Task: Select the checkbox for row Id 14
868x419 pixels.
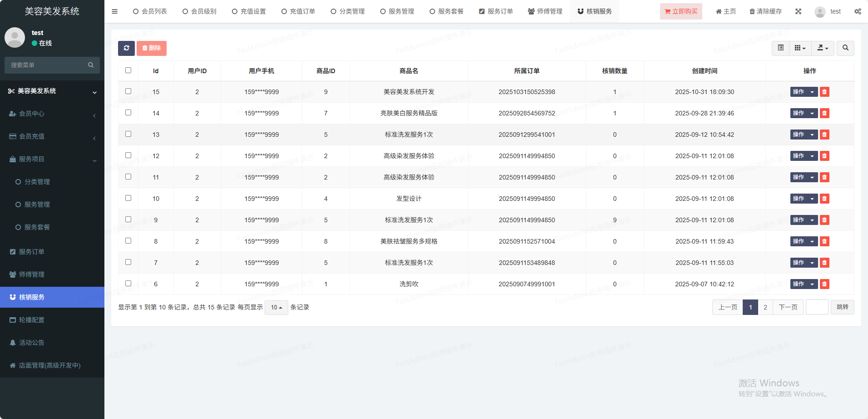Action: [x=128, y=113]
